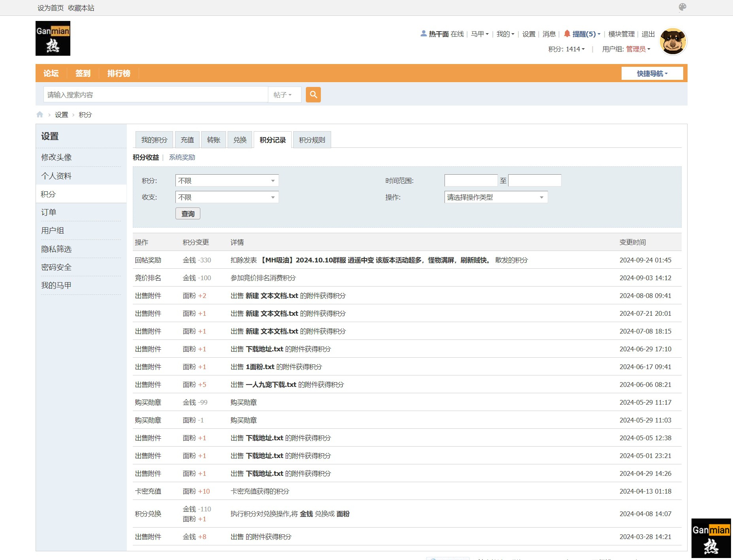733x560 pixels.
Task: Open the 1面粉.txt attachment link
Action: [260, 367]
